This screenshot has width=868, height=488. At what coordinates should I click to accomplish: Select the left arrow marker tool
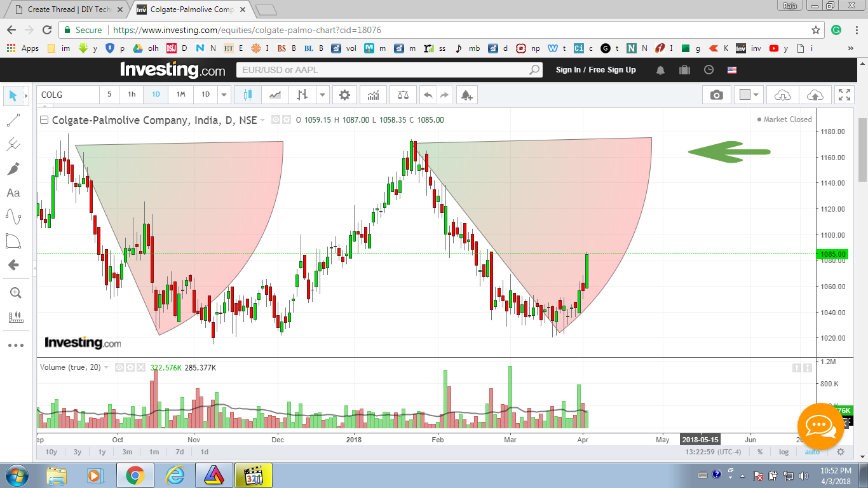click(x=13, y=265)
